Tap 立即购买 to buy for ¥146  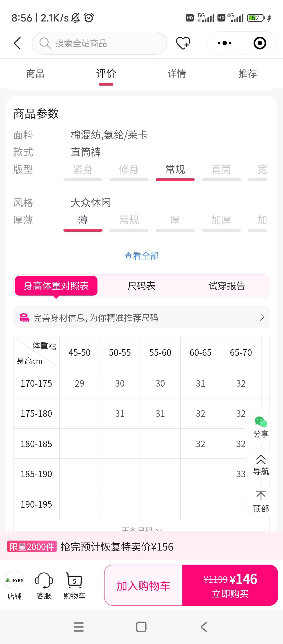tap(230, 585)
